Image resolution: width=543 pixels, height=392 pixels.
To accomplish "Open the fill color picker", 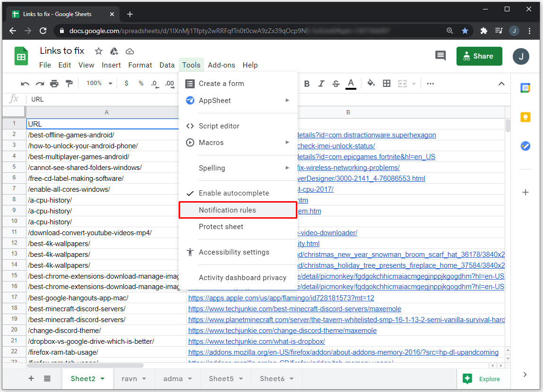I will click(371, 84).
